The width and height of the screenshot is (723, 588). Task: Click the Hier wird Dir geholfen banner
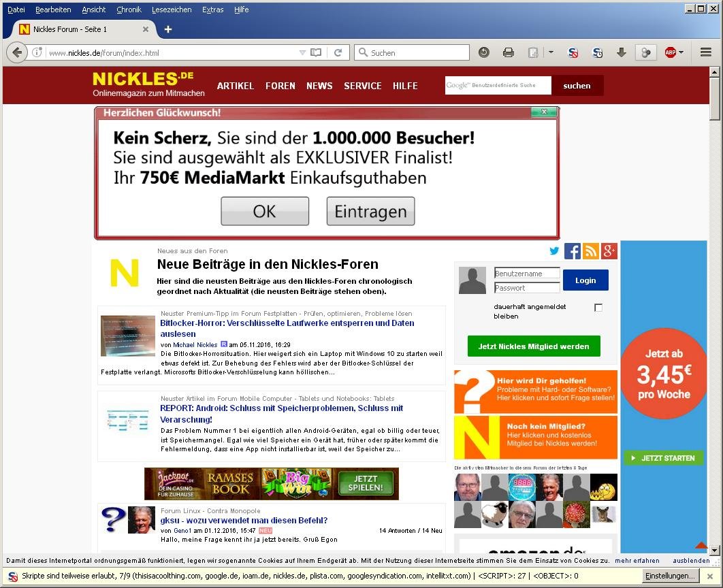(x=536, y=392)
